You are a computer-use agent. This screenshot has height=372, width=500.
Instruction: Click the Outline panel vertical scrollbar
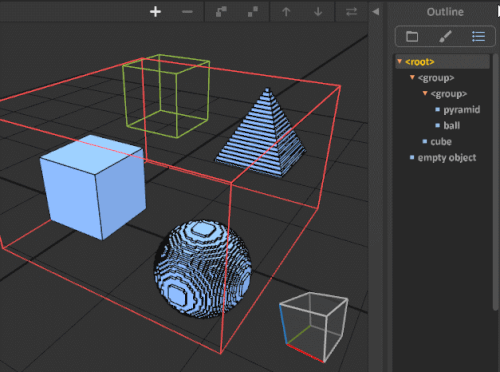[x=496, y=182]
